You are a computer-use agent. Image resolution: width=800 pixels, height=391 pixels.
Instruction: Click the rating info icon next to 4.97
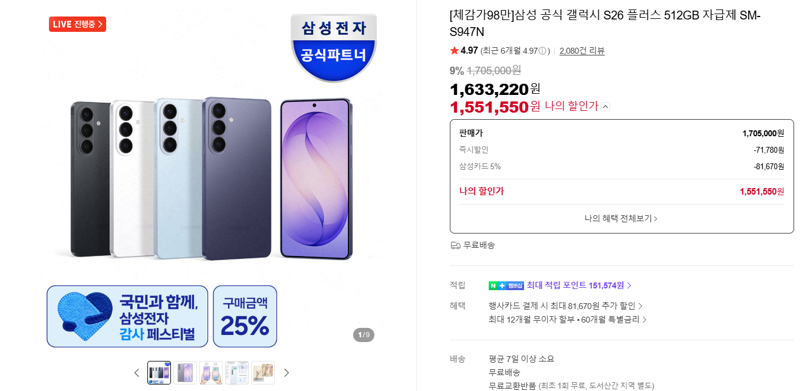pos(545,51)
